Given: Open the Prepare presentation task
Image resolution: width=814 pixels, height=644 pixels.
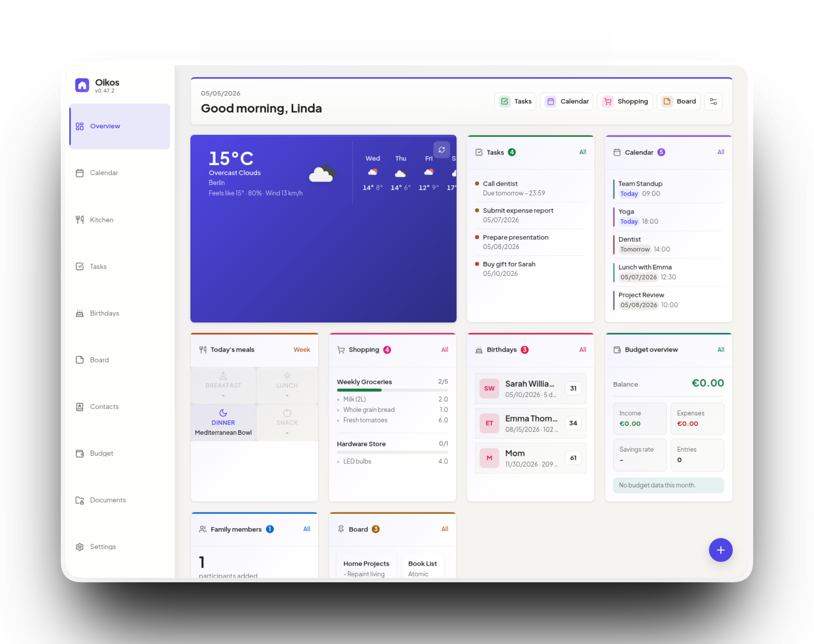Looking at the screenshot, I should pos(530,242).
